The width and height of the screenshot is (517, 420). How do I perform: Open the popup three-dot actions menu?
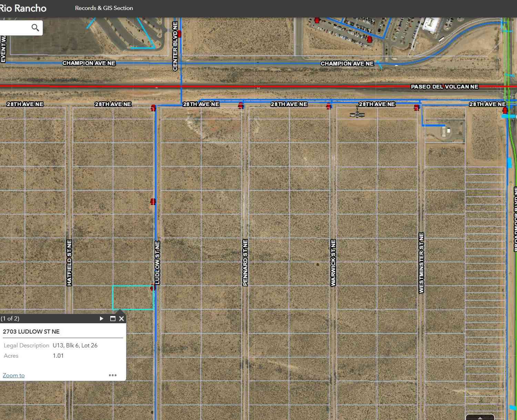coord(113,375)
